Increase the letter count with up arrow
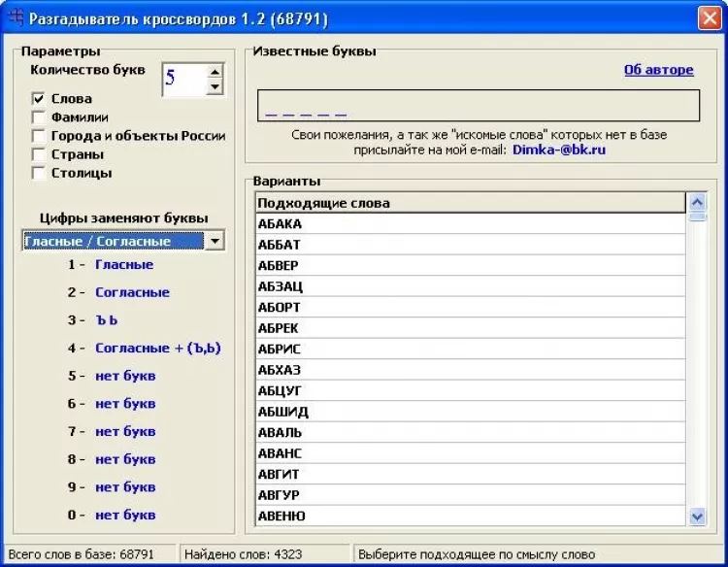 (x=215, y=71)
